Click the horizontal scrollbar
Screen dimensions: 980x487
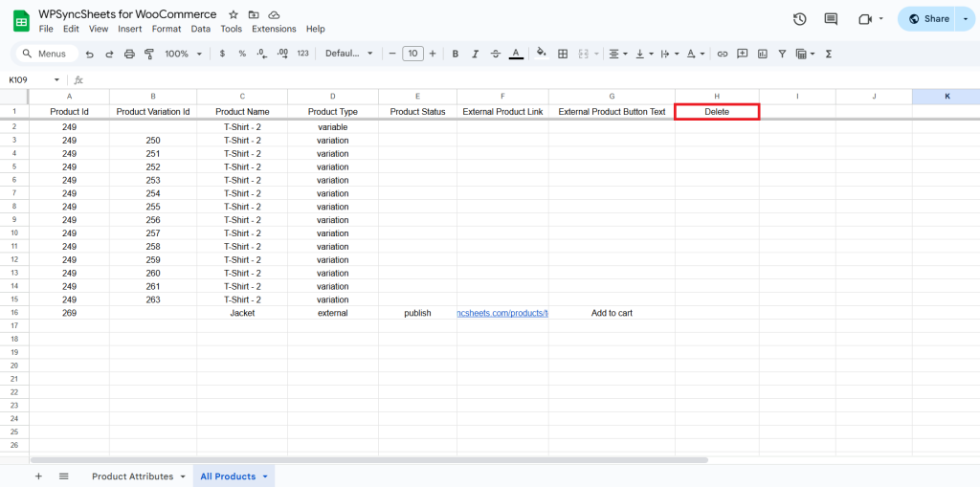[x=368, y=460]
